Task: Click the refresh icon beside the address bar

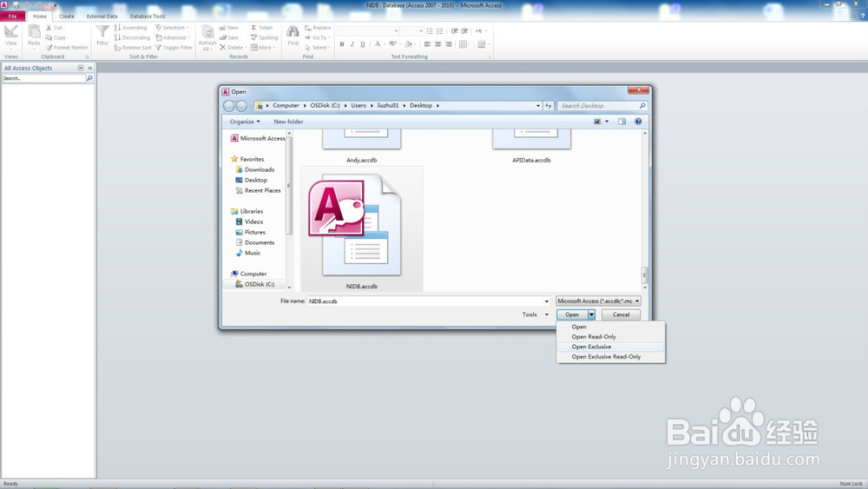Action: pyautogui.click(x=548, y=105)
